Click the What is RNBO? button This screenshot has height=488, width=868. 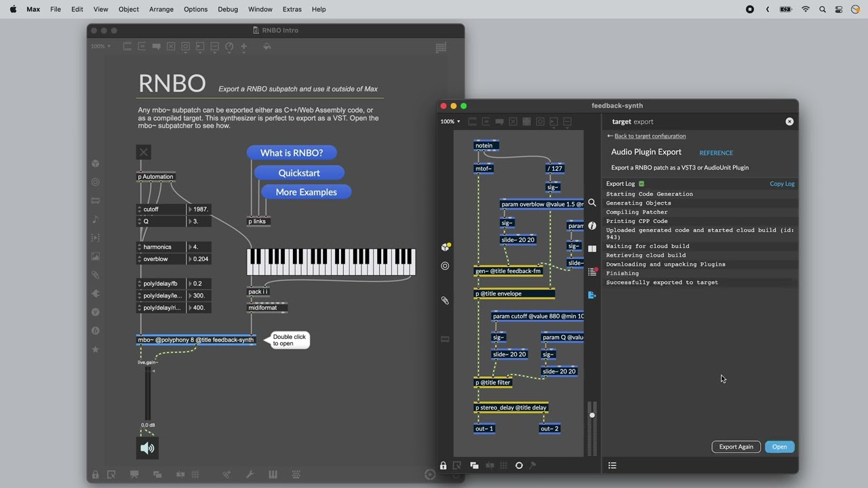(292, 152)
